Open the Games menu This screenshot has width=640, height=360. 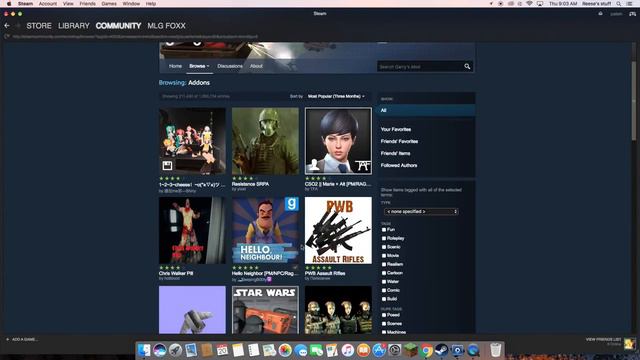[x=109, y=4]
